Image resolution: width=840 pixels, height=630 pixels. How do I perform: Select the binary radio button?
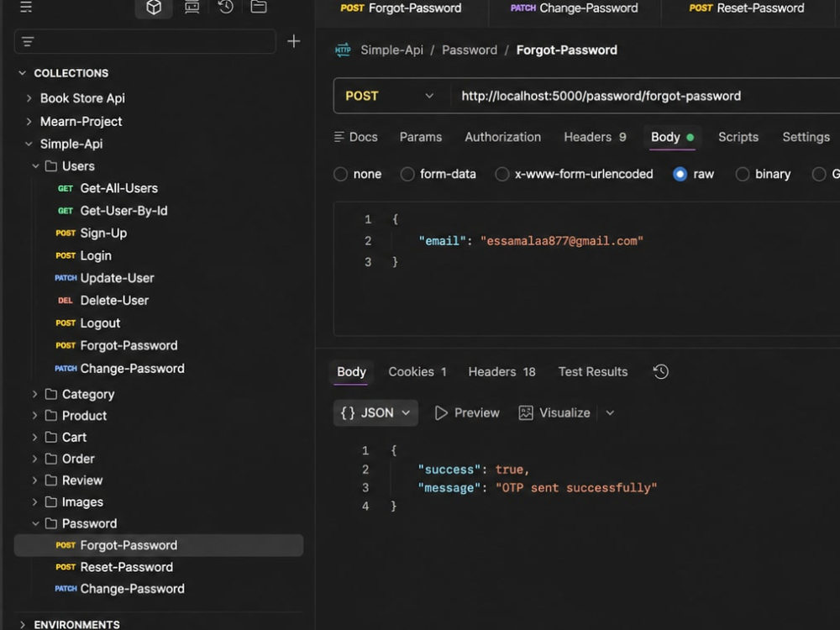point(742,174)
